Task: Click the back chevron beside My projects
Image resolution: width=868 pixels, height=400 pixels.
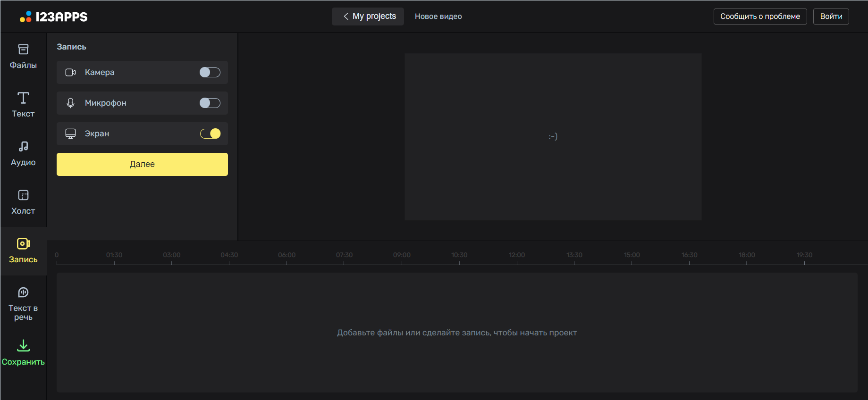Action: pos(346,17)
